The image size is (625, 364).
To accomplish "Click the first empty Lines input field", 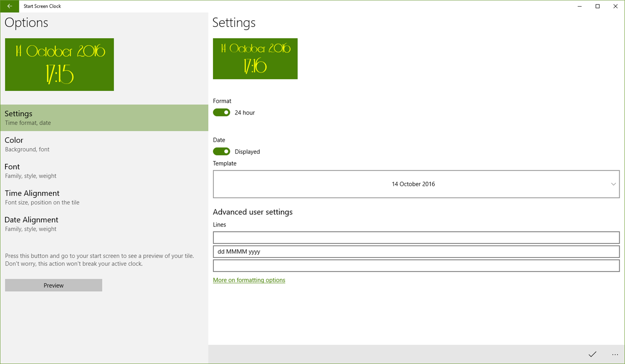I will point(416,237).
